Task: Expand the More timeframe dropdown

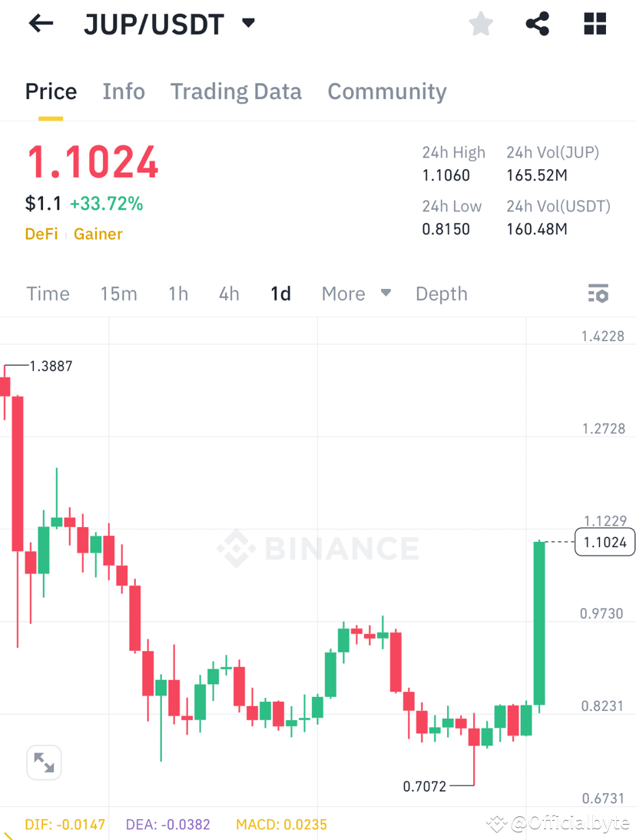Action: [x=356, y=293]
